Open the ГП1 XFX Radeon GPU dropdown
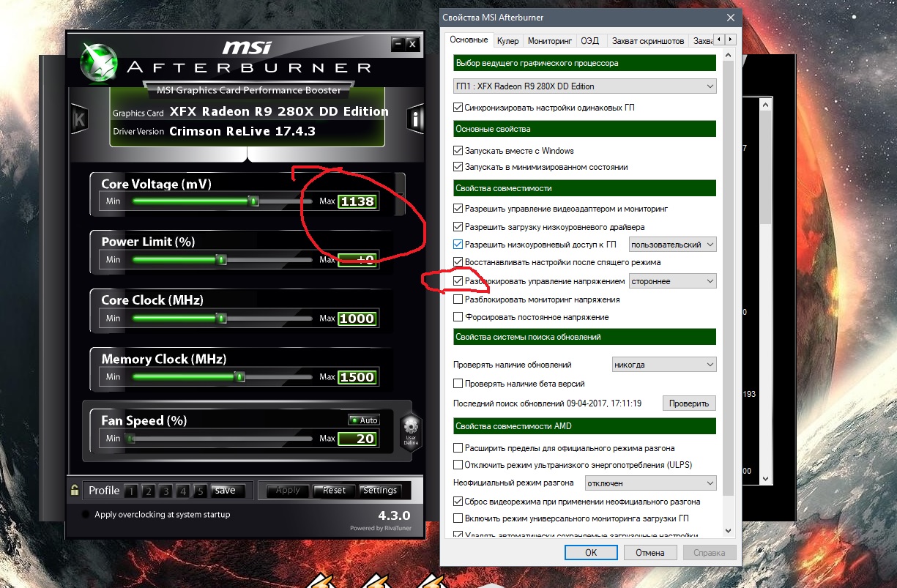 pyautogui.click(x=584, y=86)
